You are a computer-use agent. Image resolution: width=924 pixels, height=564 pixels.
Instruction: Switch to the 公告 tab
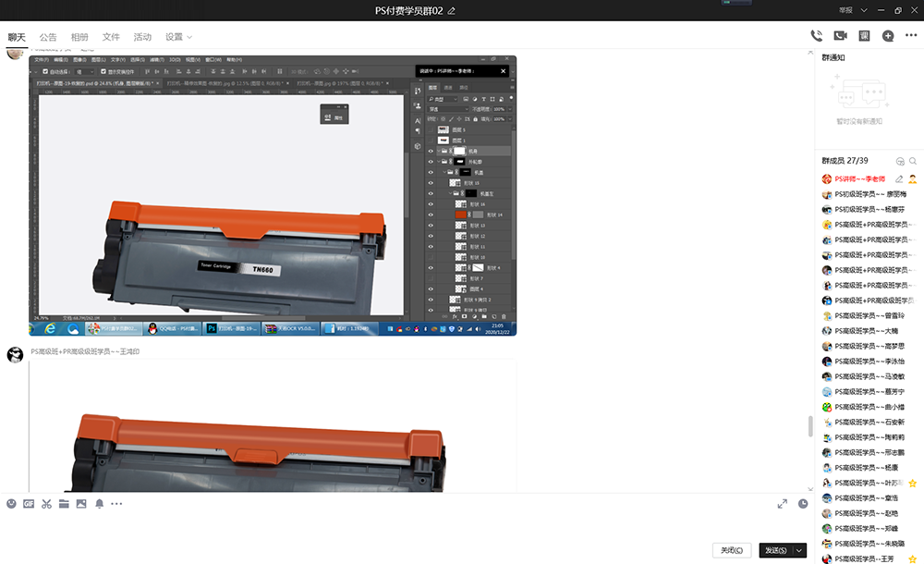[48, 37]
